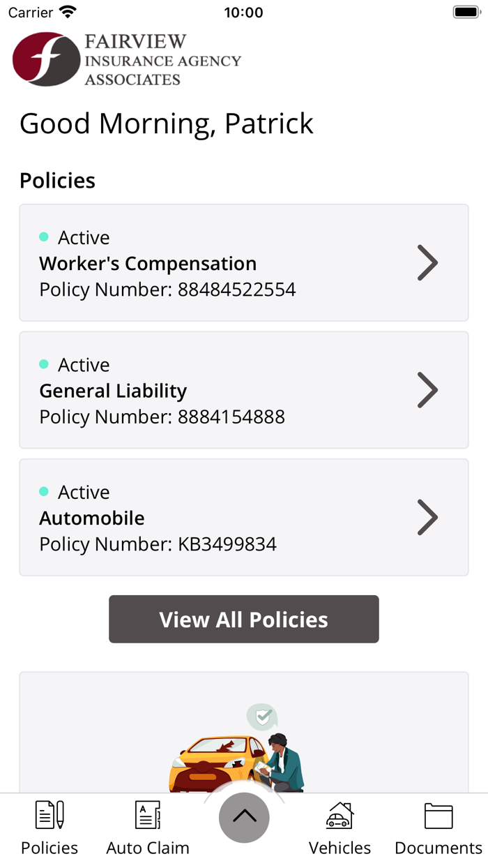
Task: Tap the Vehicles house-and-car icon
Action: 340,815
